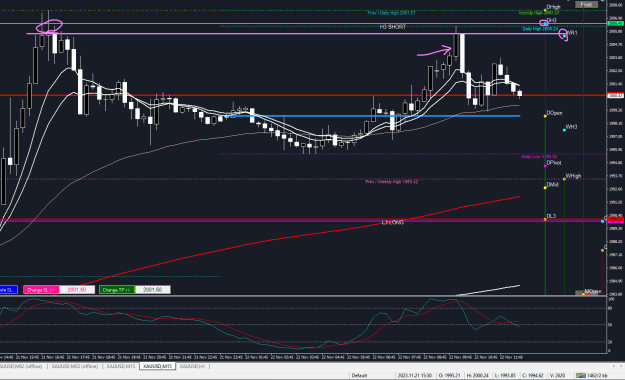The image size is (625, 380).
Task: Click the L: 1993.85 low price value
Action: pyautogui.click(x=505, y=375)
